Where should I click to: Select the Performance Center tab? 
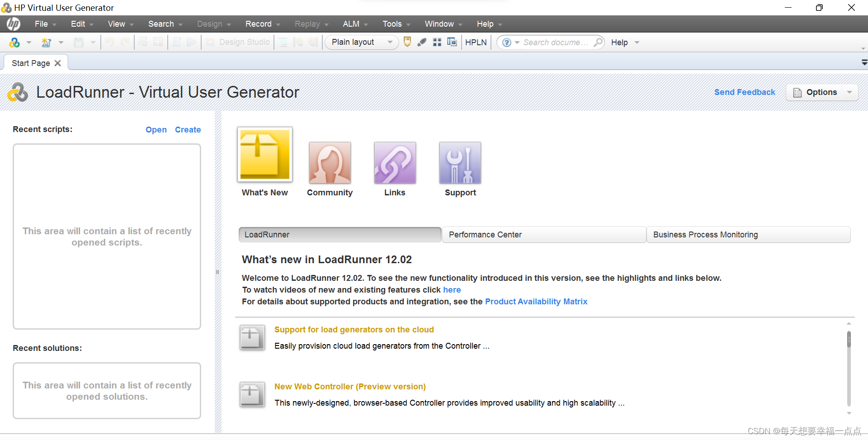(x=544, y=235)
